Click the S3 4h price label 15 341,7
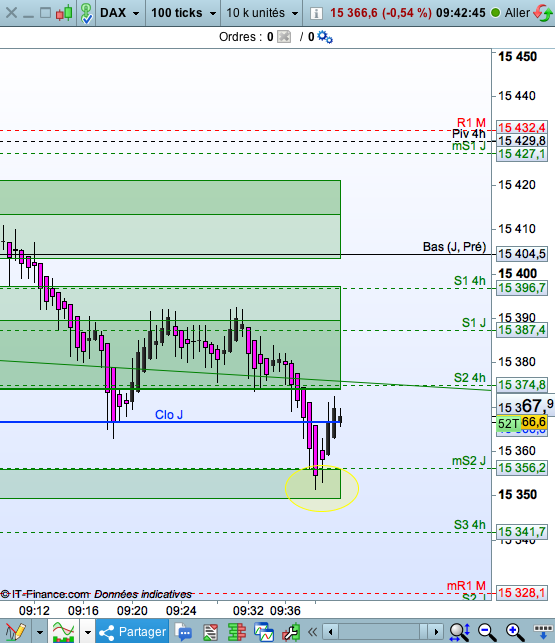Viewport: 555px width, 643px height. [522, 532]
